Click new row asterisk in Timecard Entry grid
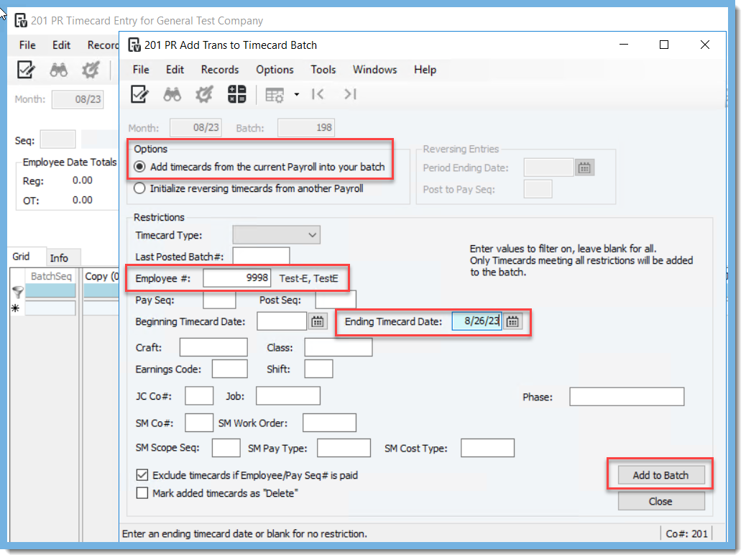This screenshot has width=746, height=560. tap(16, 308)
